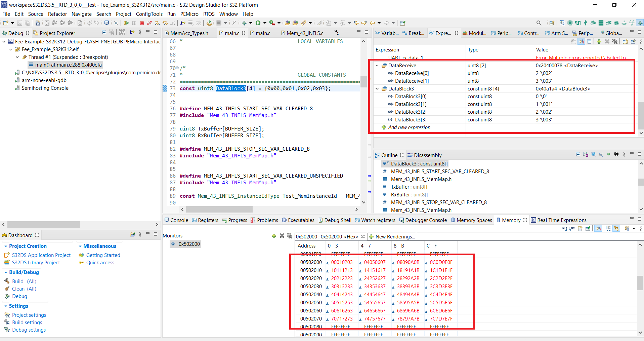Remove the selected memory monitor
The height and width of the screenshot is (341, 644).
(x=282, y=236)
